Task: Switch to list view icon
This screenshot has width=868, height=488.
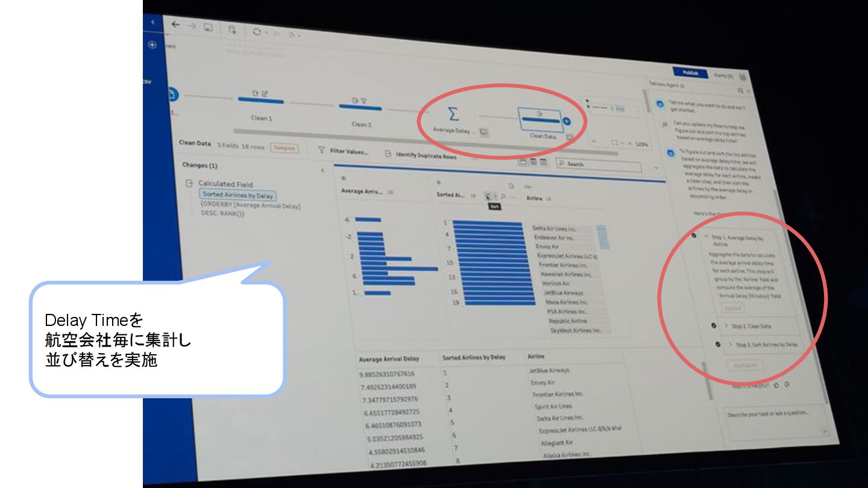Action: [x=543, y=162]
